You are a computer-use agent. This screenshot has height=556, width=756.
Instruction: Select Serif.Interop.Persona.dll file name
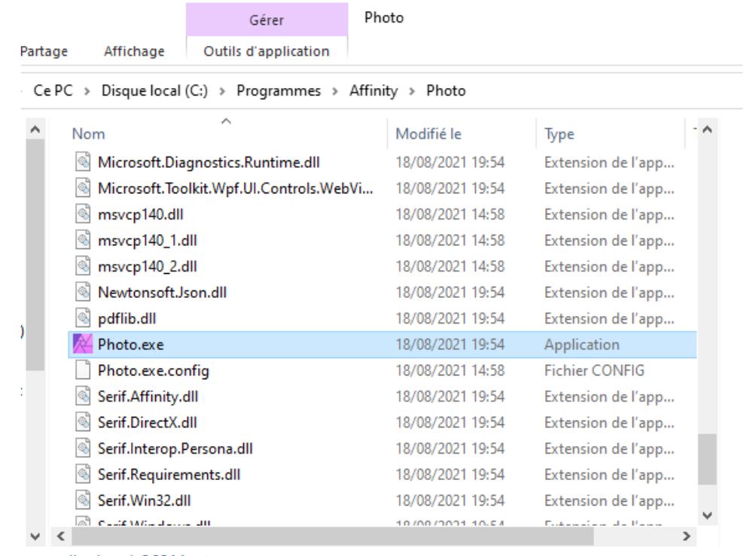(175, 448)
